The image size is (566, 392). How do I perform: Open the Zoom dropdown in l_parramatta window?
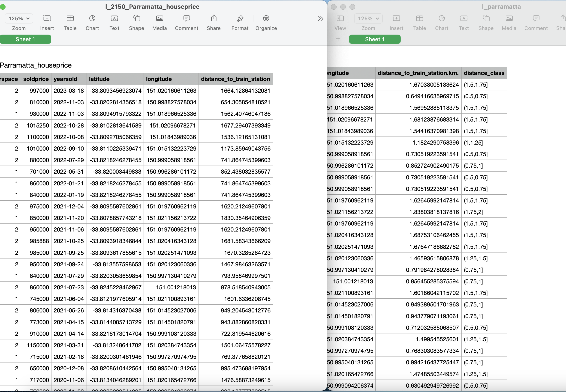point(368,19)
